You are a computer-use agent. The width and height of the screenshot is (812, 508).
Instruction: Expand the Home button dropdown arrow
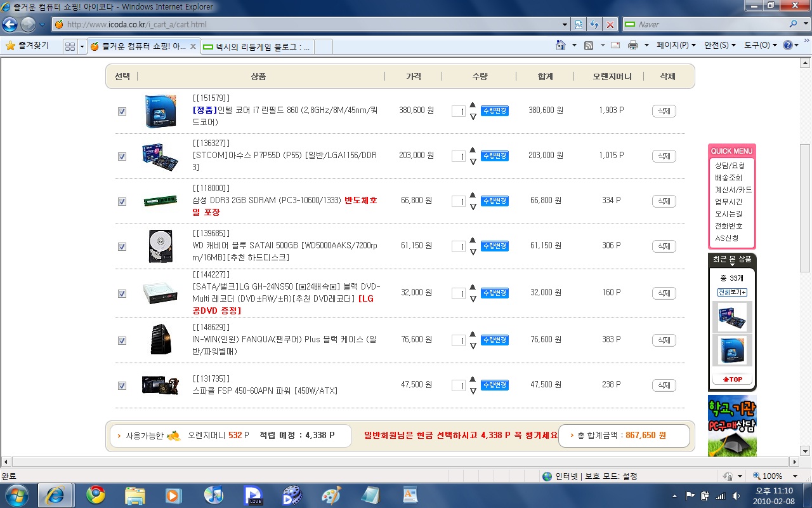tap(574, 46)
